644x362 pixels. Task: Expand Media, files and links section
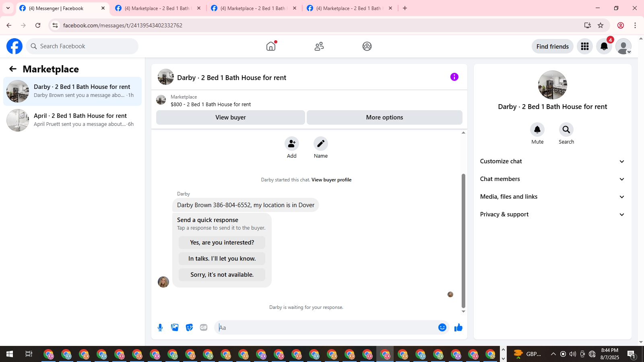click(553, 197)
